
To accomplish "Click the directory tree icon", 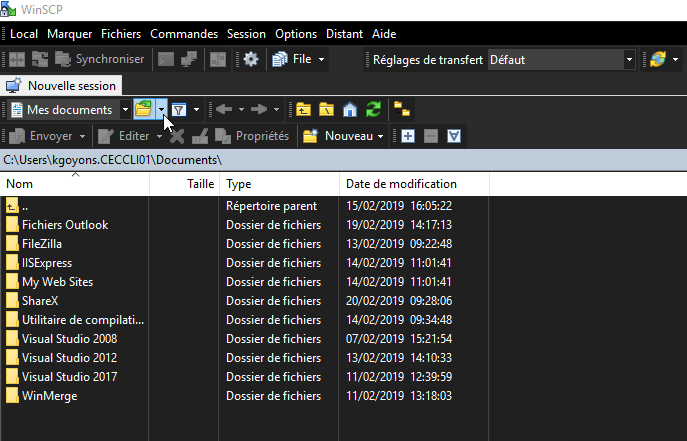I will (x=402, y=109).
